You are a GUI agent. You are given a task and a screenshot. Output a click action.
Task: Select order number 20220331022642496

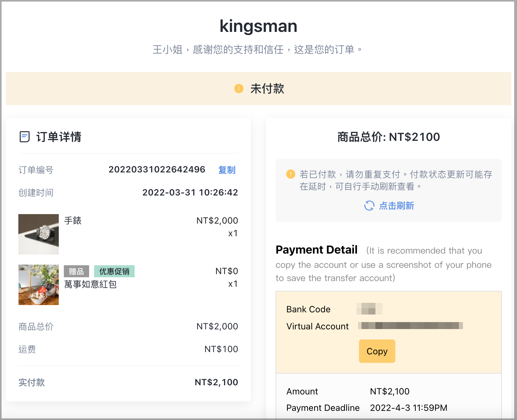[x=157, y=170]
